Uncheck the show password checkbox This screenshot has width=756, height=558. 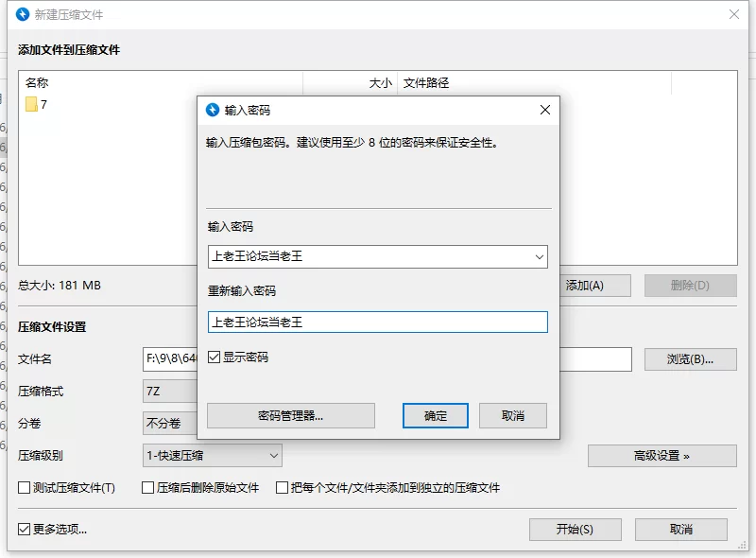coord(215,357)
